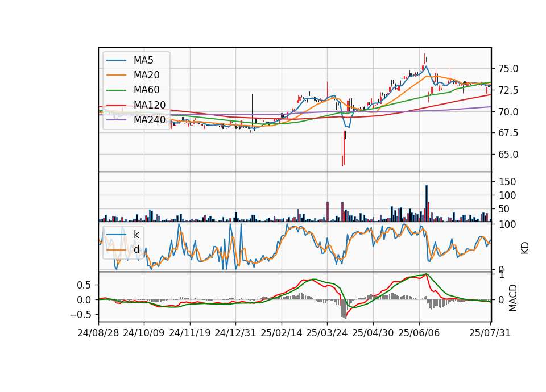Click the 24/08/28 date axis label
The width and height of the screenshot is (546, 392).
click(98, 333)
